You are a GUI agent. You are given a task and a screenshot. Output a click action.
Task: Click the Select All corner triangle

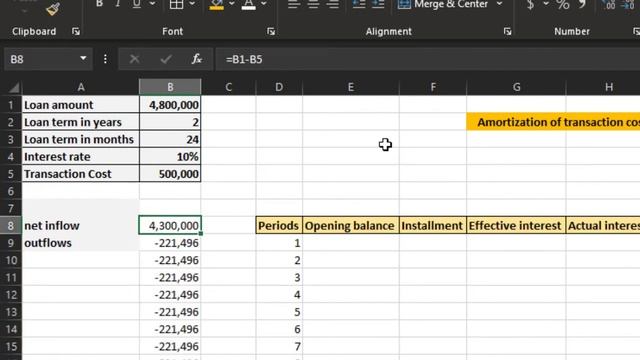pyautogui.click(x=14, y=87)
